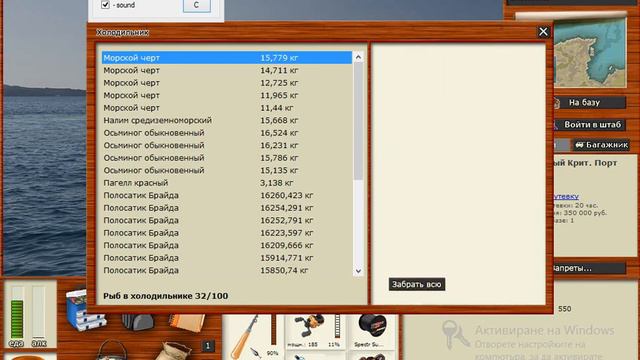Click the На базу button
Image resolution: width=640 pixels, height=360 pixels.
589,102
